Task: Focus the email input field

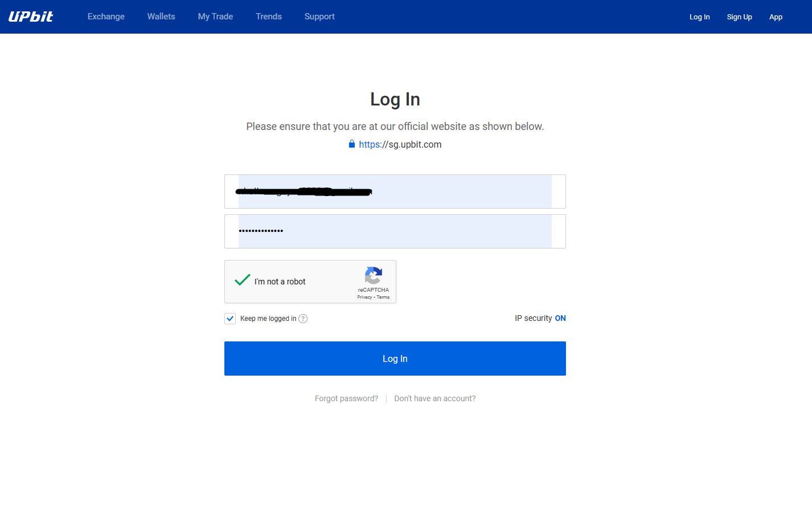Action: [x=395, y=192]
